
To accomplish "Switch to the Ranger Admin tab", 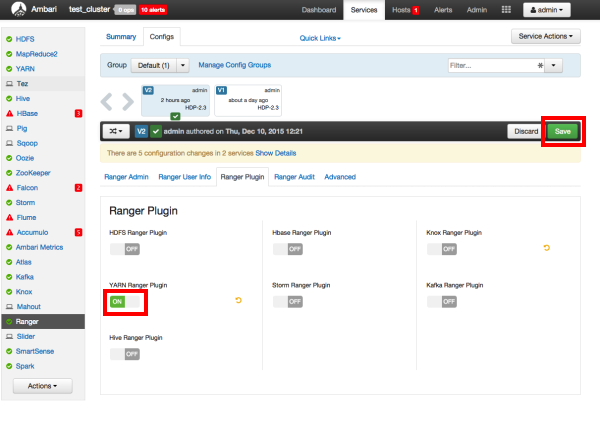I will pyautogui.click(x=126, y=177).
